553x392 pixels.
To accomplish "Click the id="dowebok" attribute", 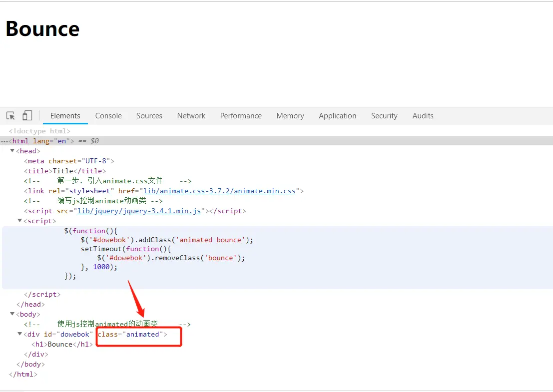I will click(x=68, y=334).
